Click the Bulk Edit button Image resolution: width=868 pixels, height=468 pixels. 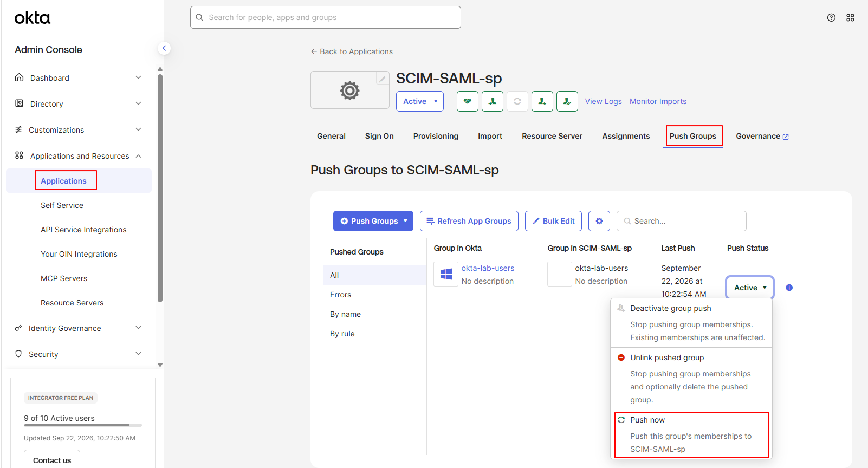click(x=554, y=221)
